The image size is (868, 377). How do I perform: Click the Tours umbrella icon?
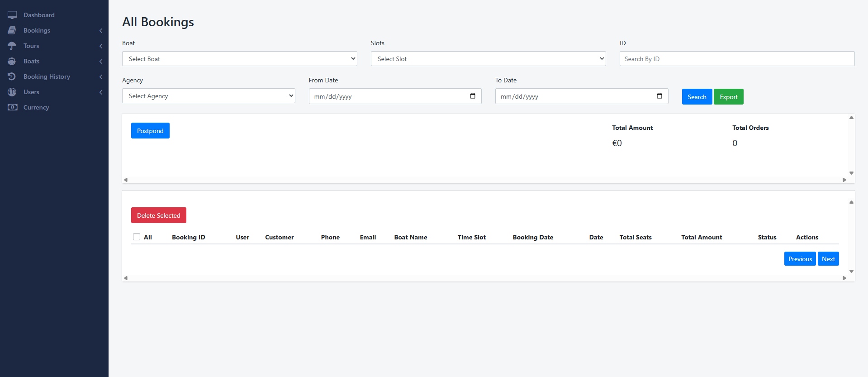coord(12,46)
